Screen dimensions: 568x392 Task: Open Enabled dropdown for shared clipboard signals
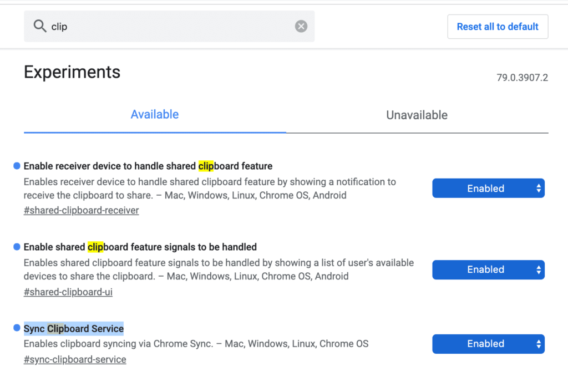click(x=488, y=269)
